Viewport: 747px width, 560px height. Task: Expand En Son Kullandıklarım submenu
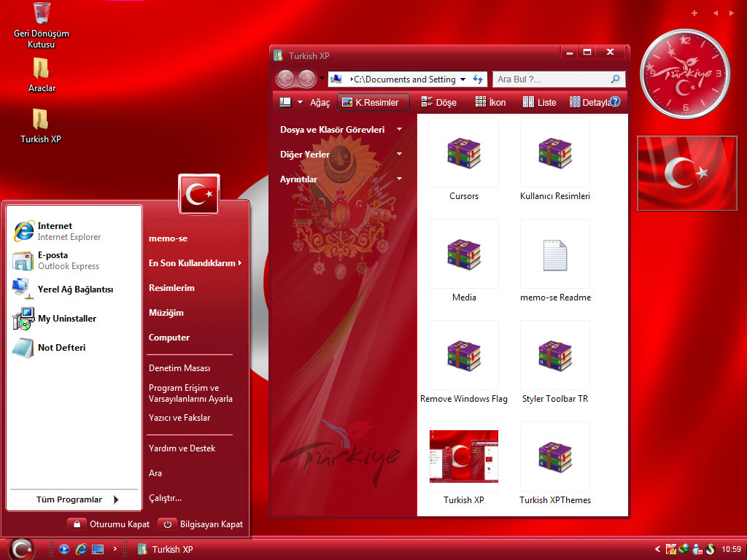pos(195,262)
